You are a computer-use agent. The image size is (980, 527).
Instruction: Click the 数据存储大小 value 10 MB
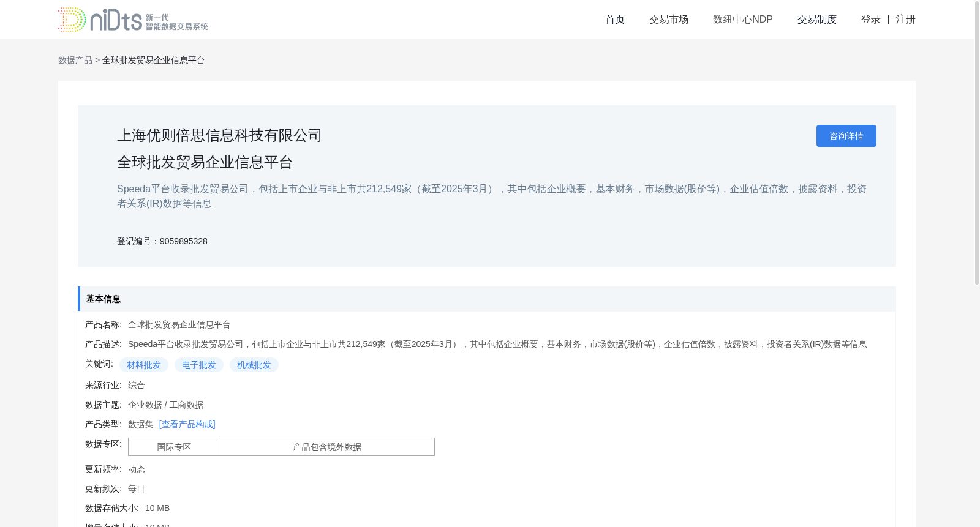(x=157, y=508)
